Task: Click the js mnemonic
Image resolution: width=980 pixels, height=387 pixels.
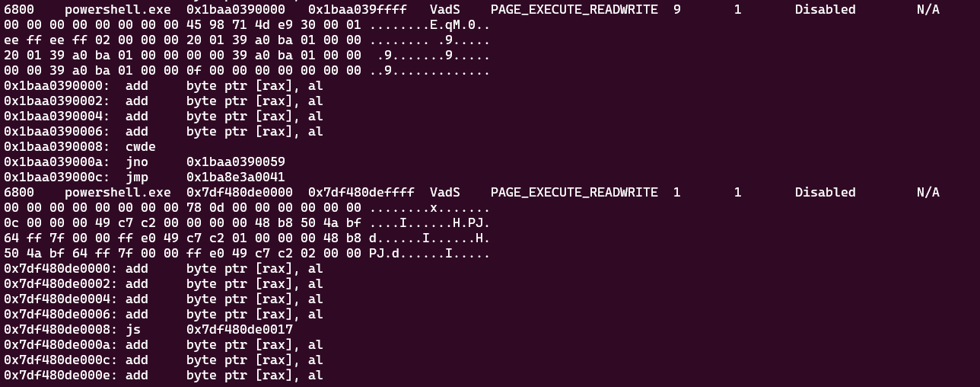Action: point(133,329)
